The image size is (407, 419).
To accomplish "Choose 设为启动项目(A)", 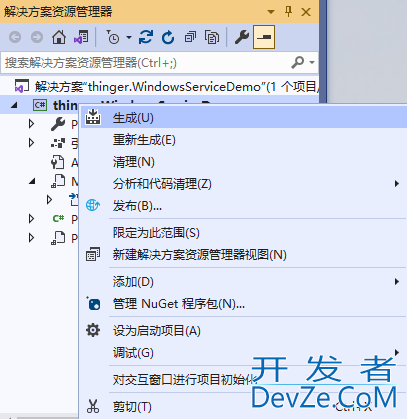I will 244,331.
